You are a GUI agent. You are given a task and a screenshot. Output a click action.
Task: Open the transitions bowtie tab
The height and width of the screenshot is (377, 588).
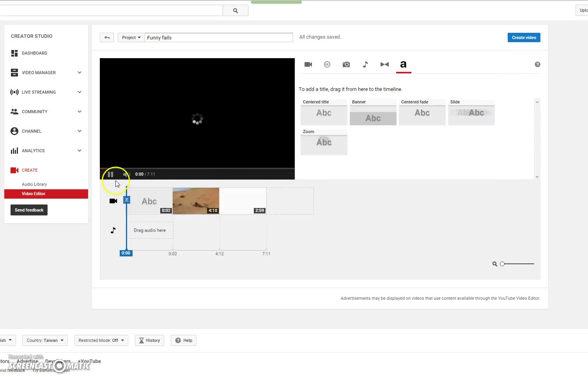384,64
